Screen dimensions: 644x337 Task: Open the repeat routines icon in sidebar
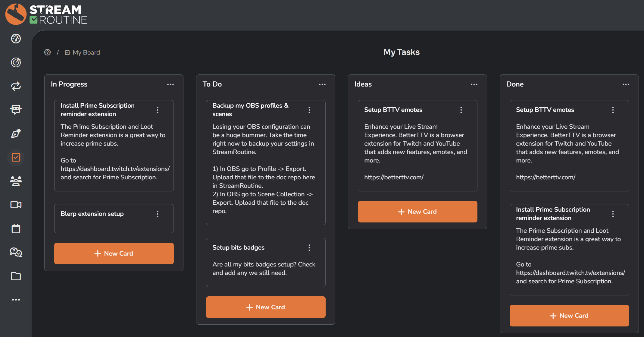coord(16,86)
